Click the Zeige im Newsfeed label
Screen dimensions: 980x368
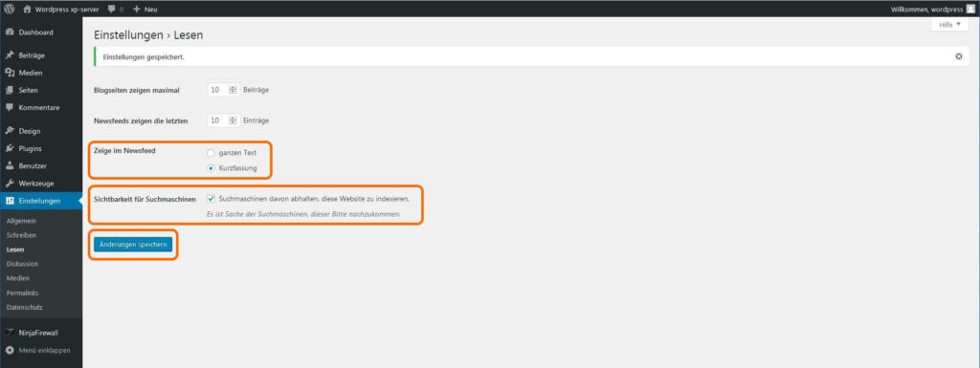pyautogui.click(x=124, y=151)
